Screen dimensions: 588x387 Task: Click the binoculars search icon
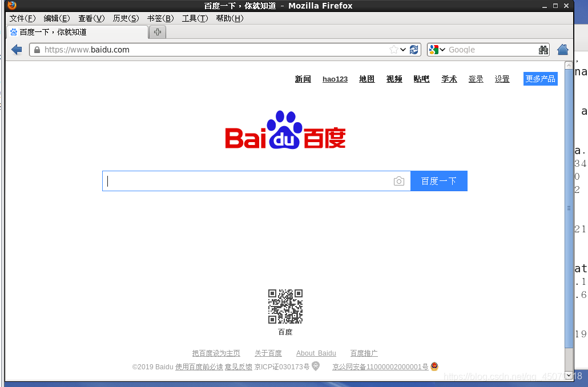pyautogui.click(x=543, y=50)
